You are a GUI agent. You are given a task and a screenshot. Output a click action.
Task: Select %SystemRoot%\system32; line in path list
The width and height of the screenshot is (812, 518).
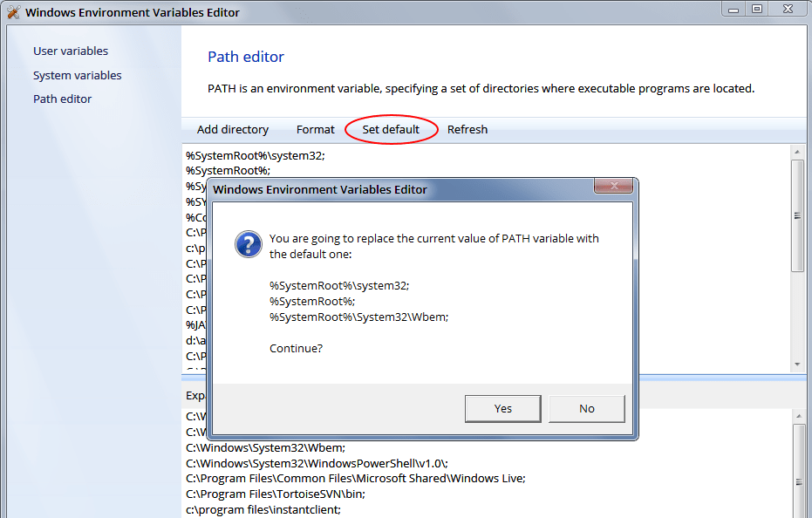tap(256, 155)
